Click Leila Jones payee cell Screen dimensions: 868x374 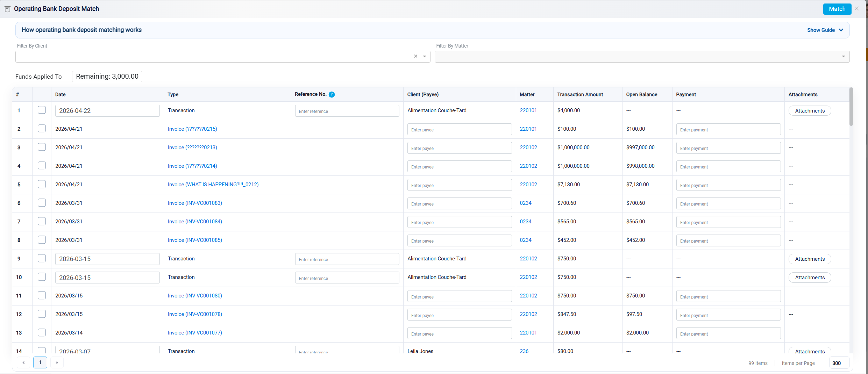420,351
